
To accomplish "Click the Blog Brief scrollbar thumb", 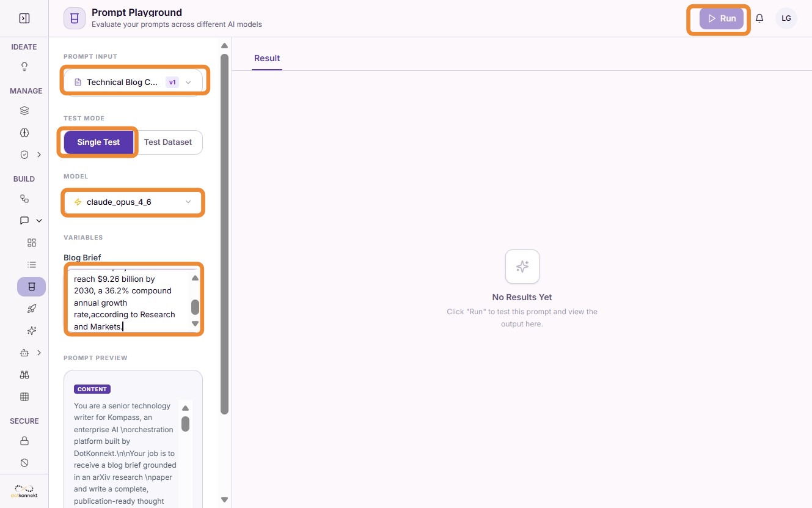I will 196,307.
